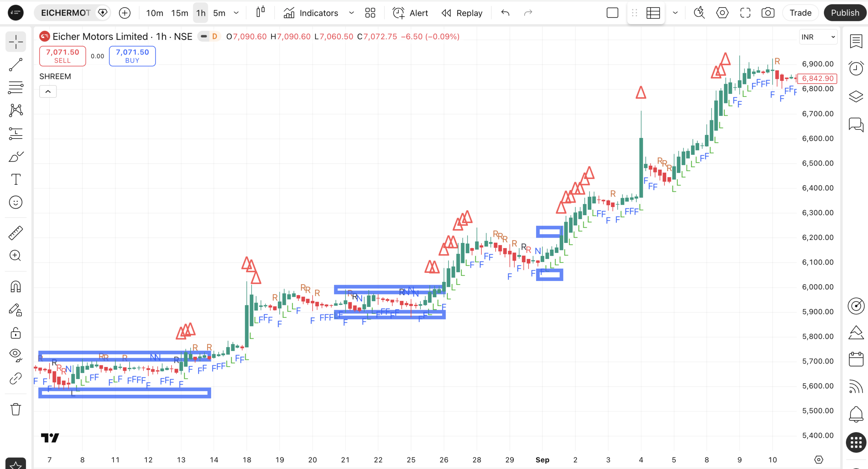Activate the zoom in tool
This screenshot has height=469, width=868.
[16, 256]
